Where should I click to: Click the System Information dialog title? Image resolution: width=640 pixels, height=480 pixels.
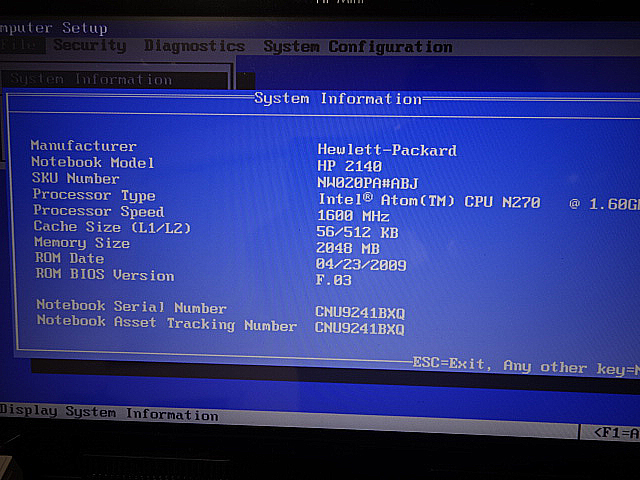[x=338, y=98]
